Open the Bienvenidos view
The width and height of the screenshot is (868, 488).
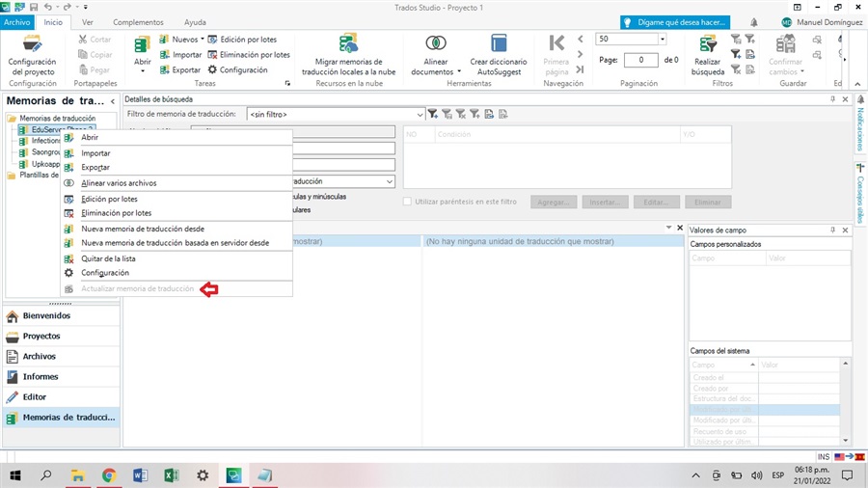coord(62,316)
